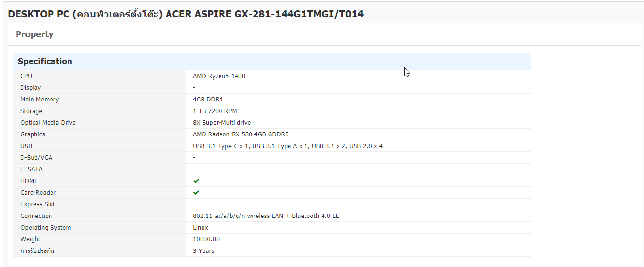644x267 pixels.
Task: Select the 1 TB 7200 RPM value
Action: click(x=215, y=111)
